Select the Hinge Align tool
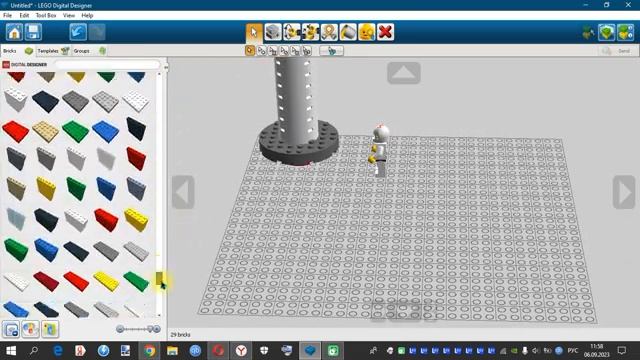This screenshot has width=640, height=360. [x=310, y=32]
